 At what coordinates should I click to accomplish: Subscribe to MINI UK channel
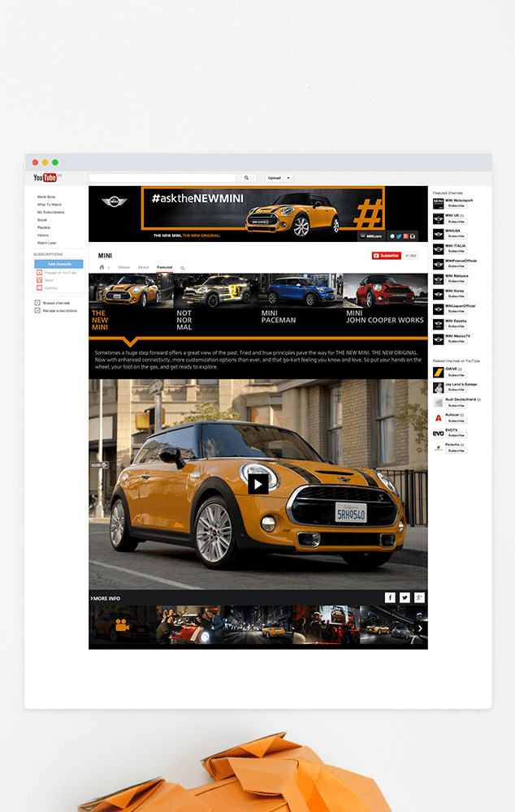[x=456, y=221]
